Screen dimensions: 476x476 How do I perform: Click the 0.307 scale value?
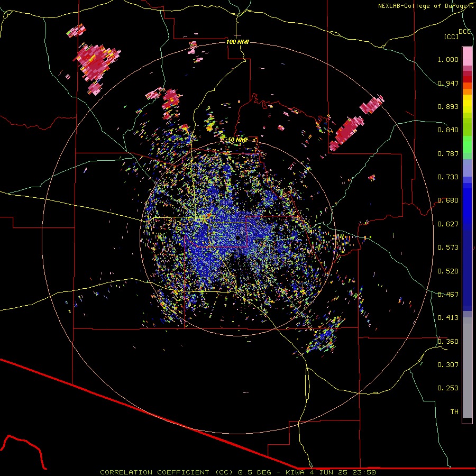(448, 365)
